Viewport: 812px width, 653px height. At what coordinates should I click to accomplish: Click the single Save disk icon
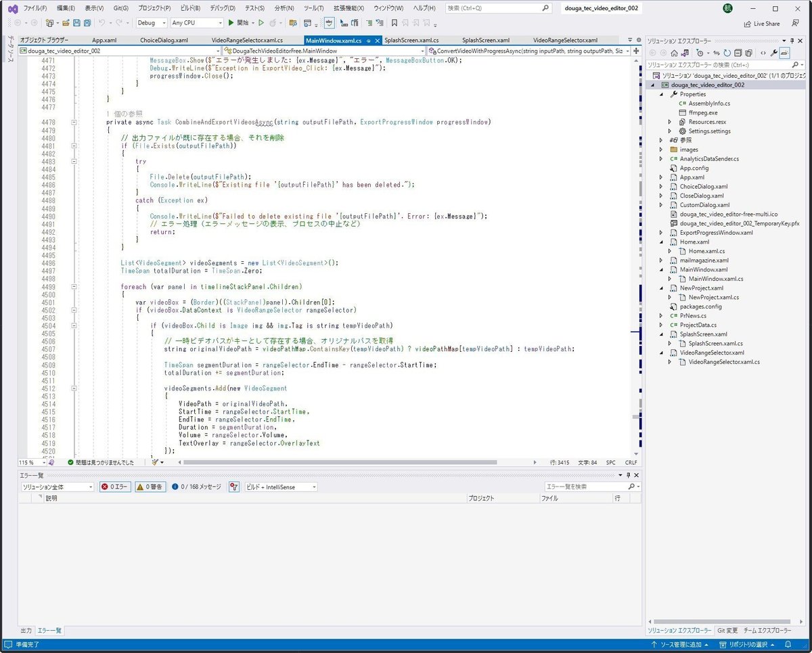click(77, 23)
